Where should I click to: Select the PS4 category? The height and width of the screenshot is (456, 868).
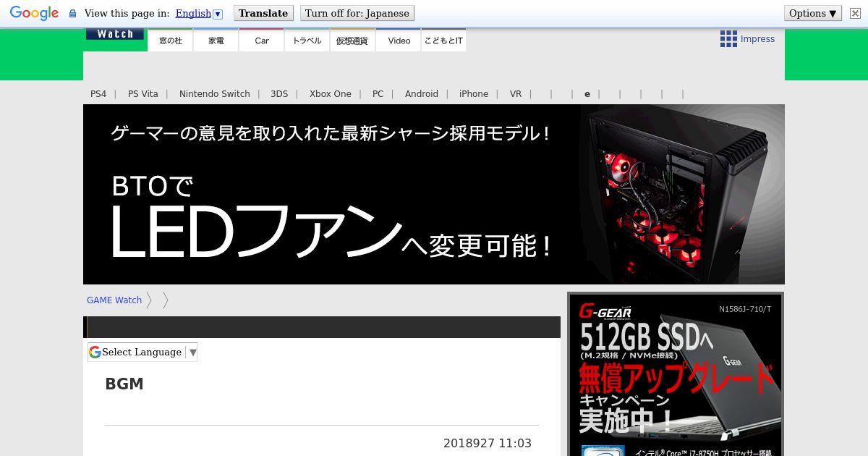coord(98,94)
